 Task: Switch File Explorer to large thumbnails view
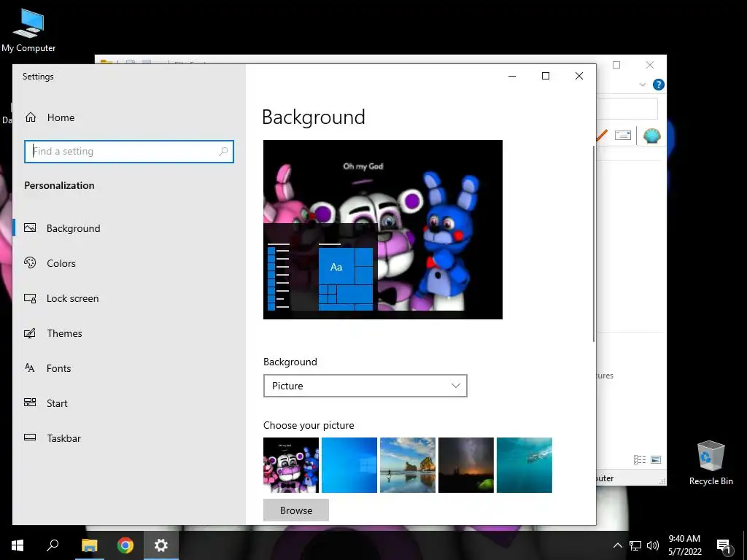(656, 459)
